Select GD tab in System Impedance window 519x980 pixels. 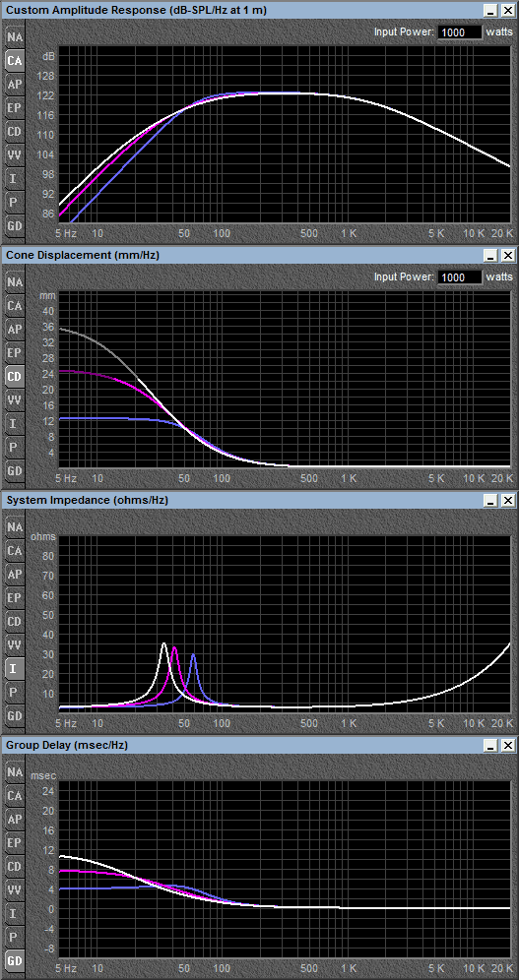15,715
